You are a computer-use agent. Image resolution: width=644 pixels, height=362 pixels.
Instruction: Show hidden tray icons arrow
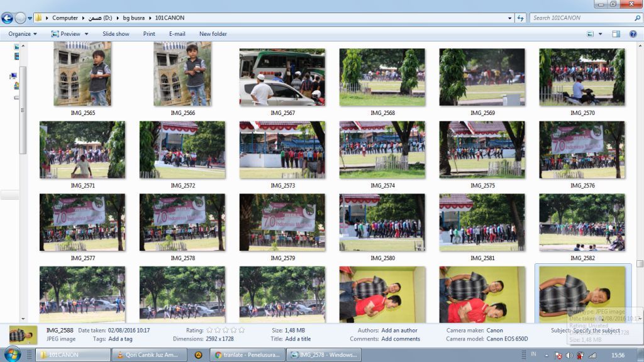point(547,356)
